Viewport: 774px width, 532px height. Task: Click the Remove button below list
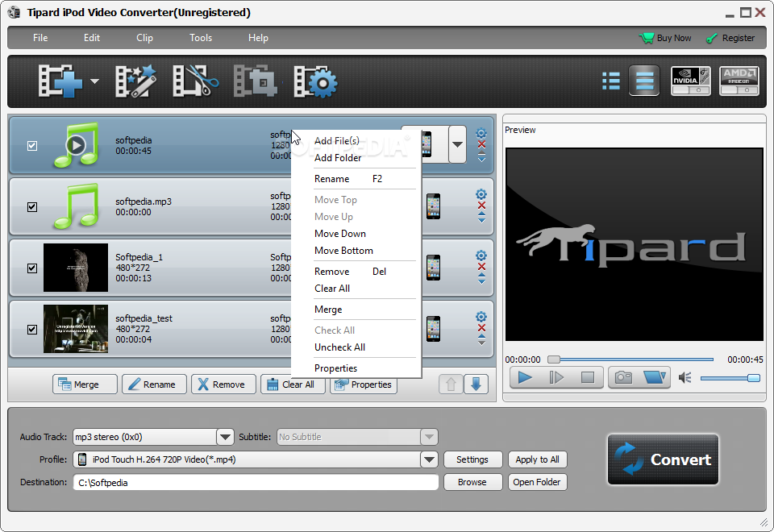pos(223,384)
